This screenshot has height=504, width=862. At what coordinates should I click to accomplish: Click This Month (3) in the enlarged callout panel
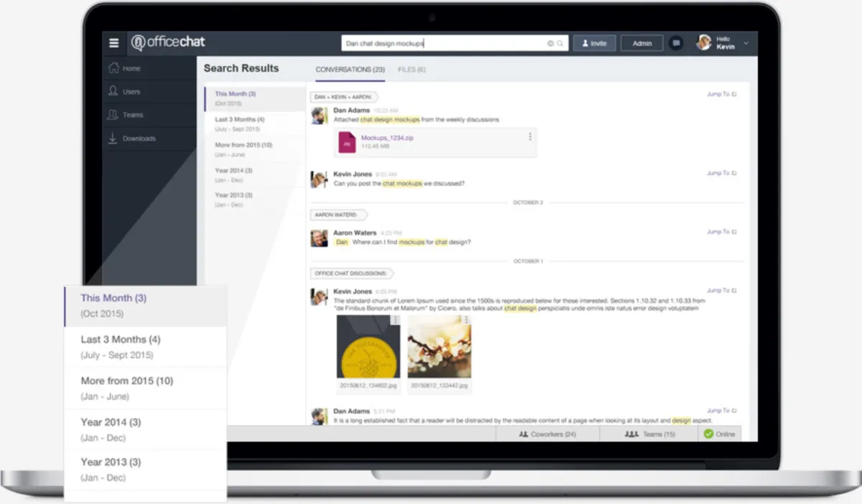point(145,305)
